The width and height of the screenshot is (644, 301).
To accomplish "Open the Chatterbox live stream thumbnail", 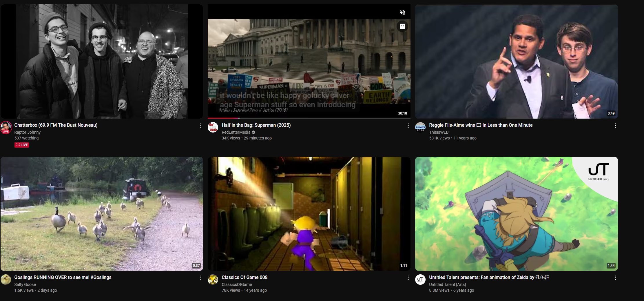I will click(102, 61).
